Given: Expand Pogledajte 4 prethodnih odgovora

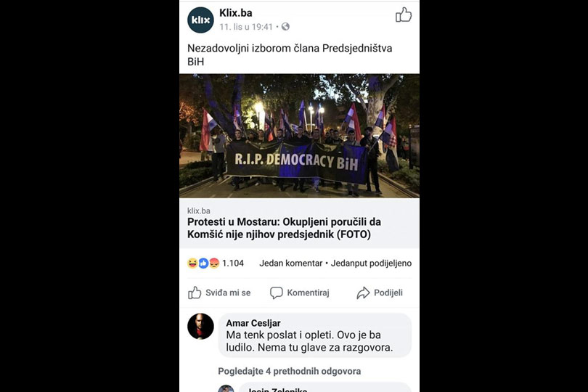Looking at the screenshot, I should click(289, 371).
